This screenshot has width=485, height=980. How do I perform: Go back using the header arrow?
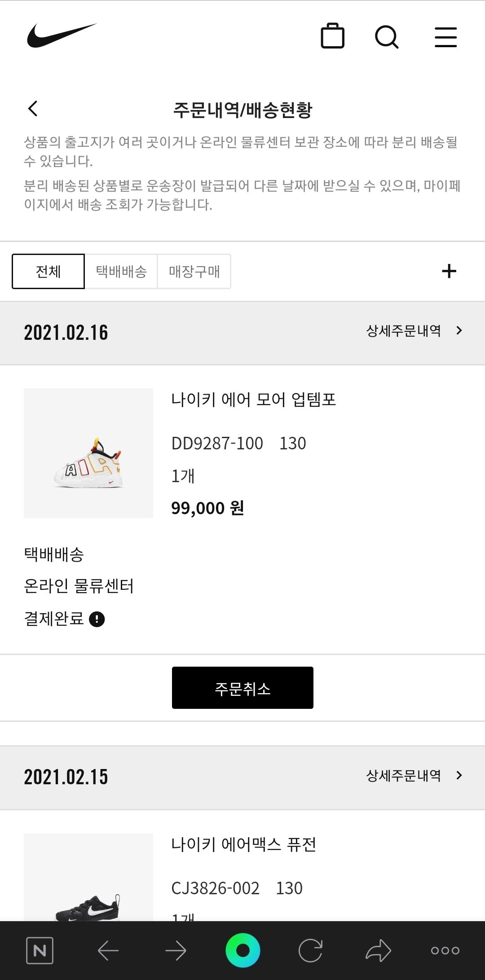(33, 109)
